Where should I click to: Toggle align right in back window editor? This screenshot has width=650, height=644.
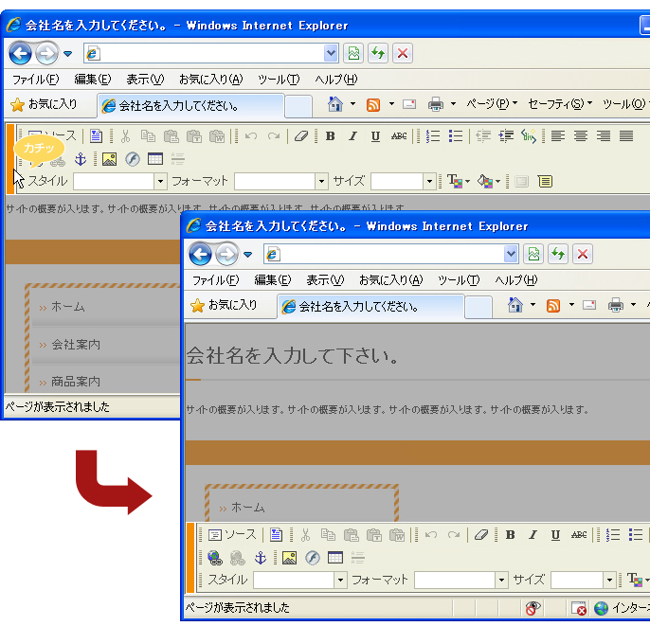(x=604, y=136)
